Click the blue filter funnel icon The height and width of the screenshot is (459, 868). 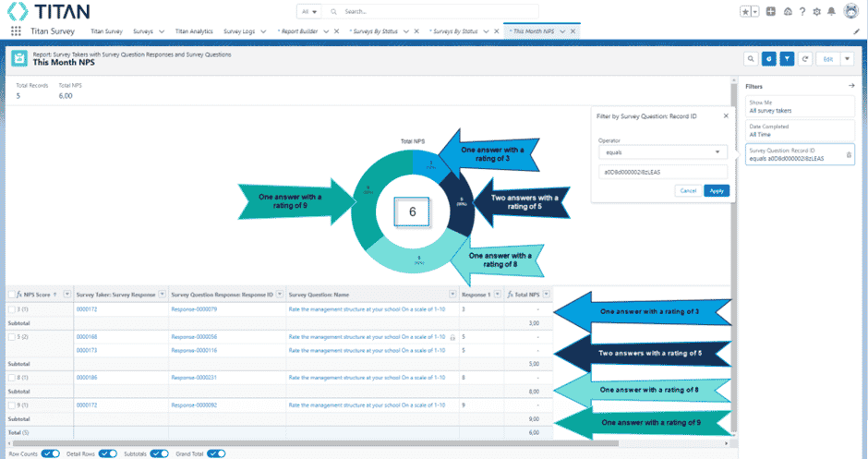[788, 58]
